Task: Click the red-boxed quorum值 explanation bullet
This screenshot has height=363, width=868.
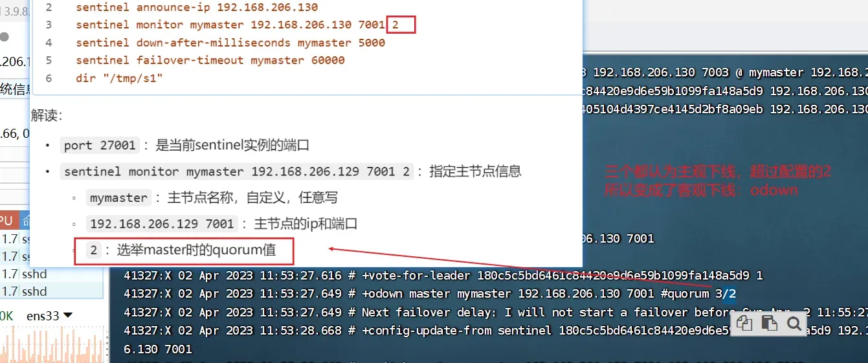Action: point(184,250)
